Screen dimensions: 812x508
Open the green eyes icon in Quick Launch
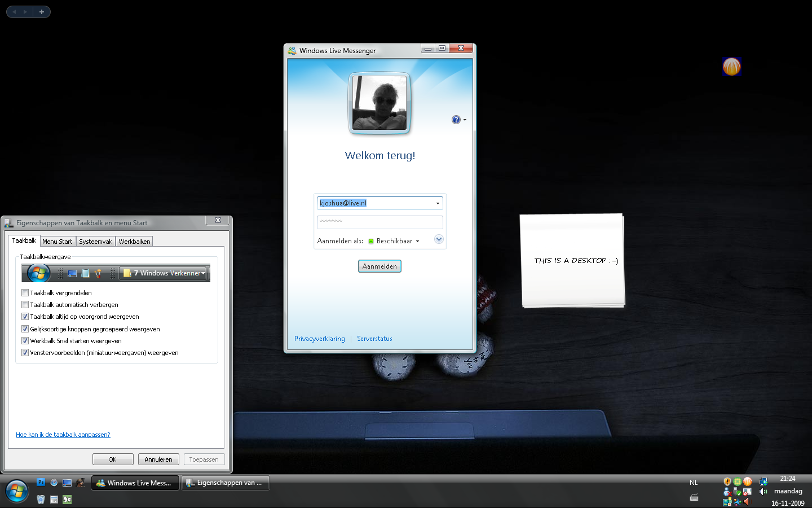67,500
